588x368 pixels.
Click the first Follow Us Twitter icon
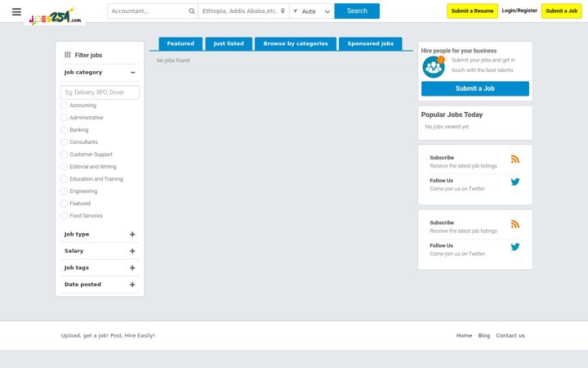pos(515,182)
